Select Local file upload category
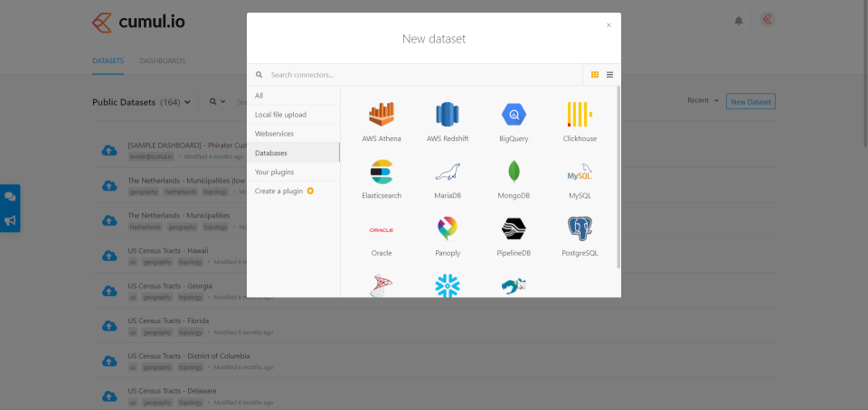 click(293, 115)
